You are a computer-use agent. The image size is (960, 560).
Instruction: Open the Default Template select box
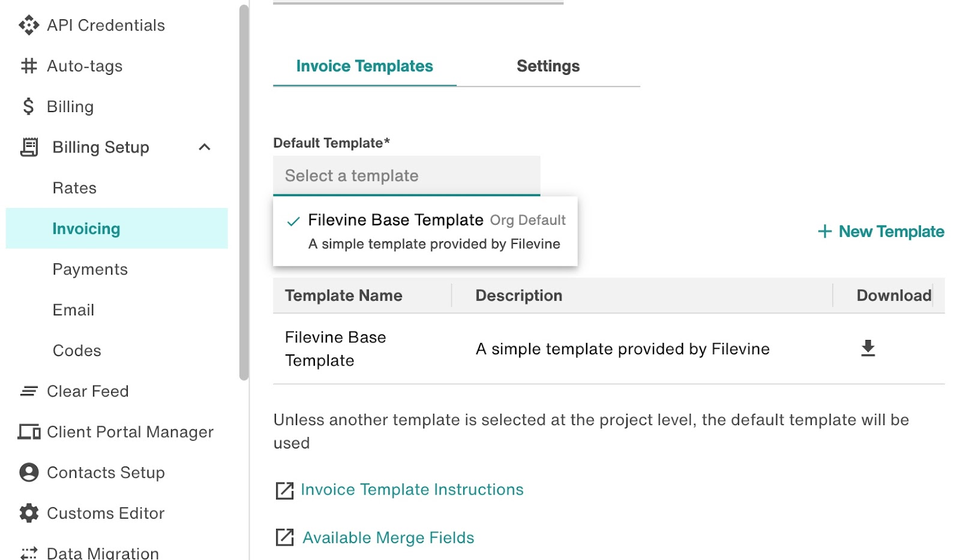(x=407, y=176)
